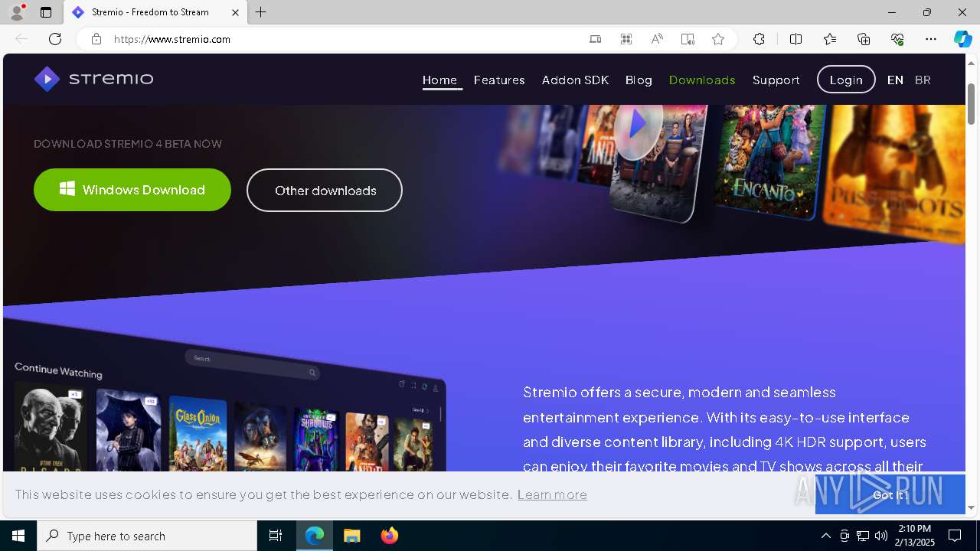
Task: Refresh the page in Edge
Action: tap(55, 39)
